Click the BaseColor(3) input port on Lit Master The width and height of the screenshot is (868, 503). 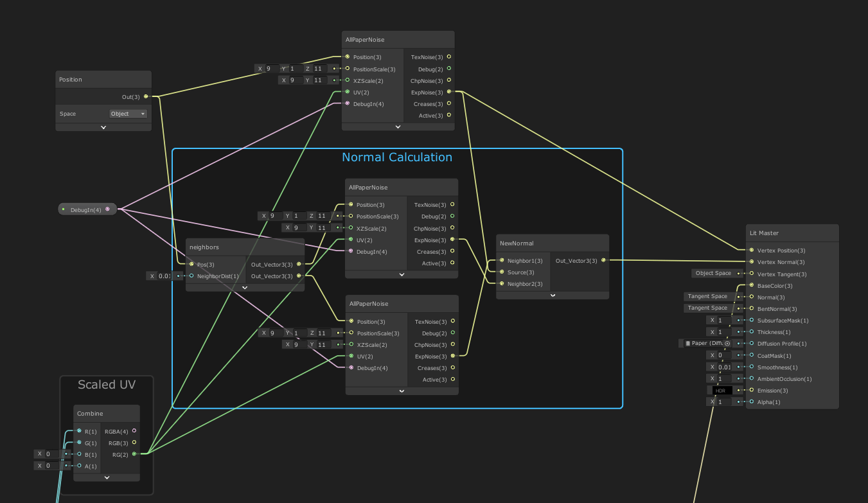click(x=750, y=285)
